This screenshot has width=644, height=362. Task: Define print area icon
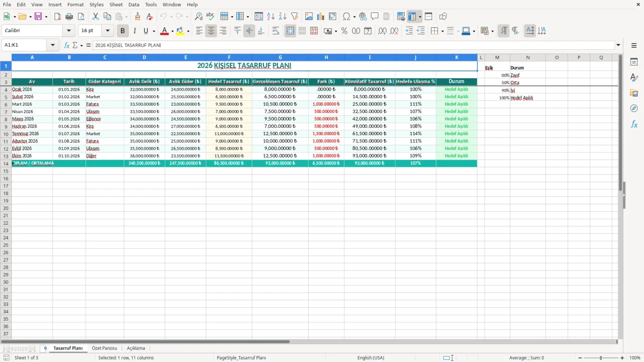pyautogui.click(x=401, y=17)
